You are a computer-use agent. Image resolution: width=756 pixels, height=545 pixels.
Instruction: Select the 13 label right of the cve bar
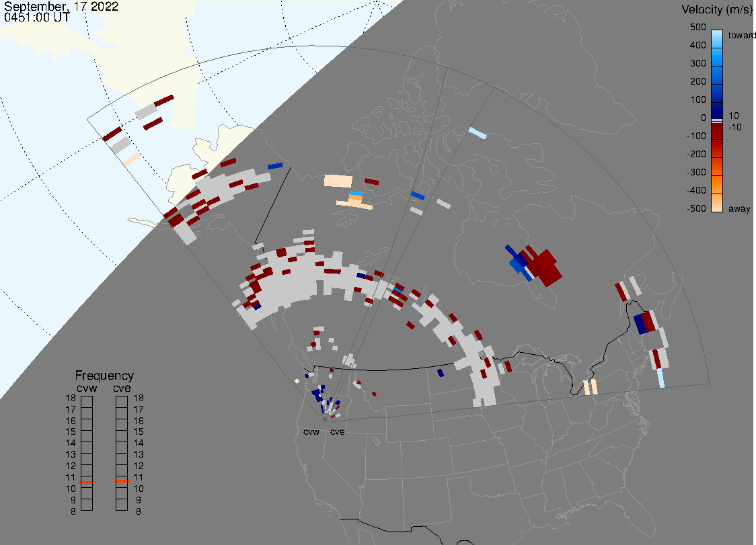pyautogui.click(x=139, y=454)
